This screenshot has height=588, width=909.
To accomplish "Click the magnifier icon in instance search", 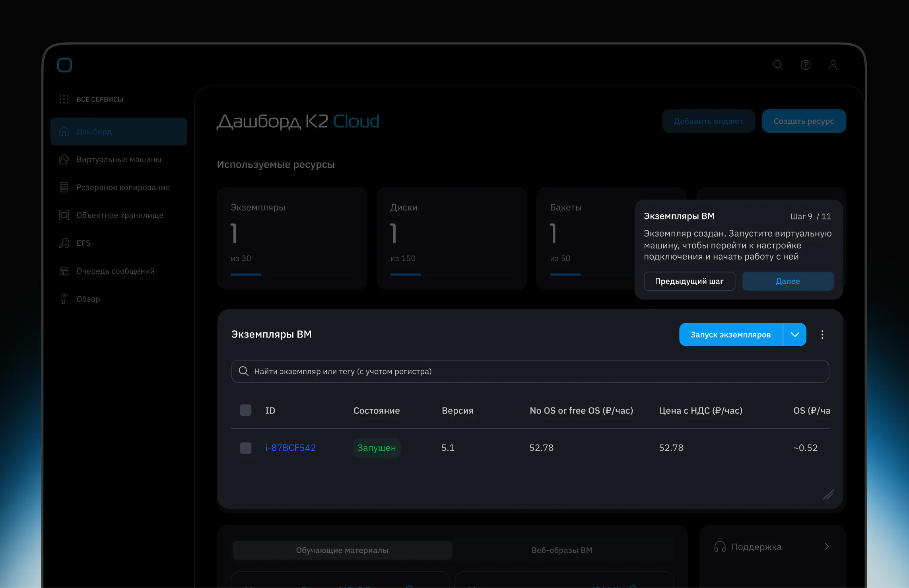I will click(x=243, y=371).
